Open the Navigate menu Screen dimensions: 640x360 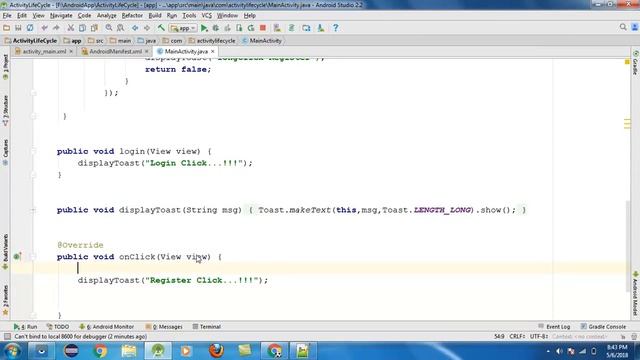point(61,16)
